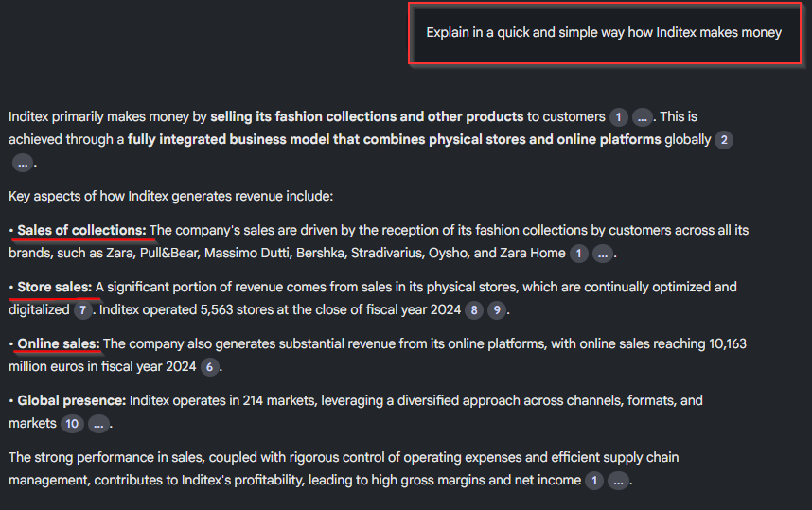Click citation 1 after "to customers"

click(618, 117)
